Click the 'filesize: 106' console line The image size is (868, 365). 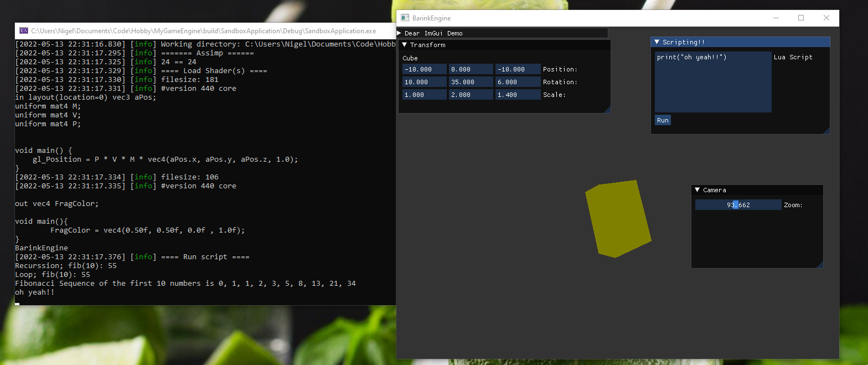[x=117, y=177]
